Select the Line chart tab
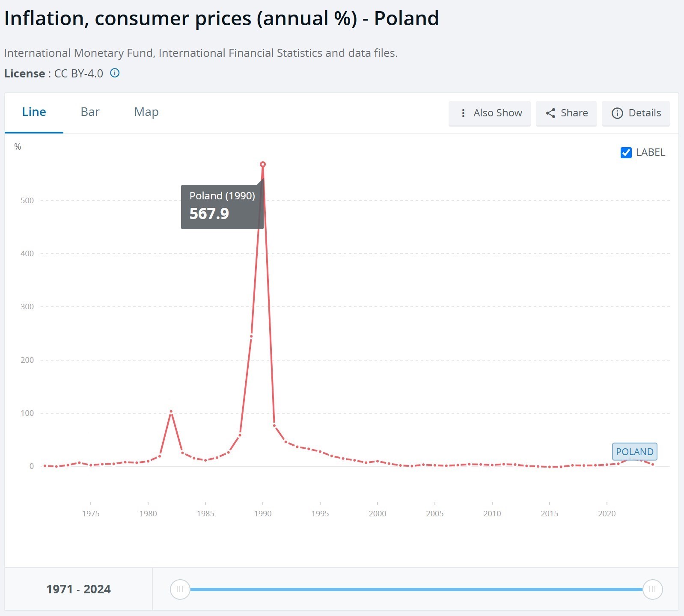The image size is (684, 616). point(34,112)
